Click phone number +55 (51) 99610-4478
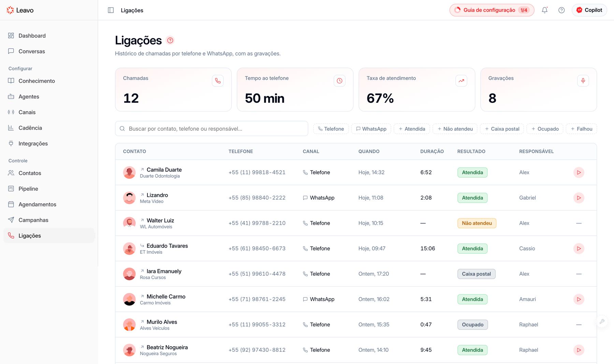Viewport: 614px width, 364px height. coord(257,274)
